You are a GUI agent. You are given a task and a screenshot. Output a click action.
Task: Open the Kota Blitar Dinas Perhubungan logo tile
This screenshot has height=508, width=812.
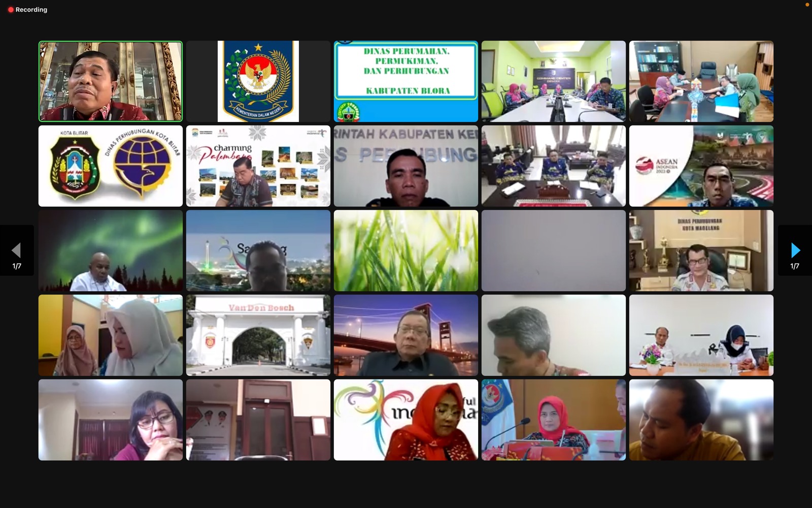[110, 166]
